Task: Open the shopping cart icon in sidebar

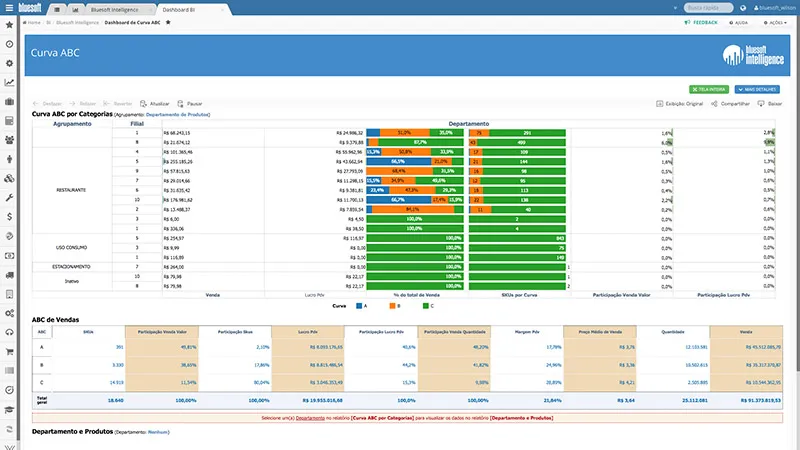Action: click(9, 351)
